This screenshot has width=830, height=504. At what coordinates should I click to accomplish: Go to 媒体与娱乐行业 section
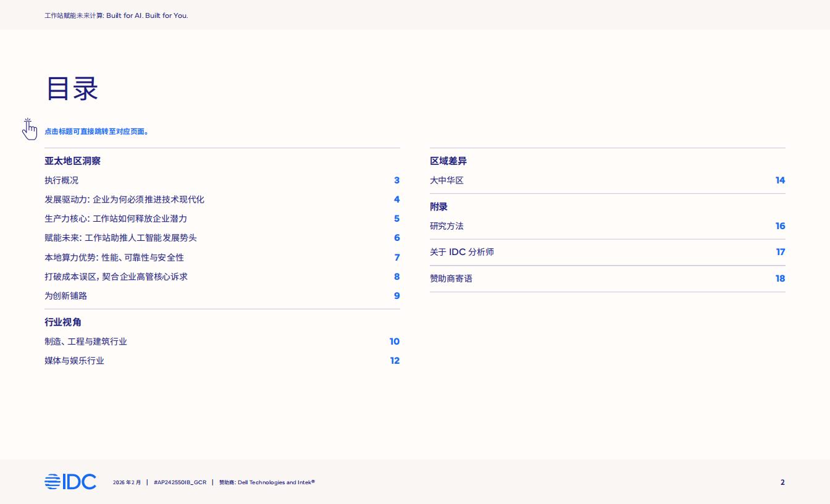tap(75, 361)
